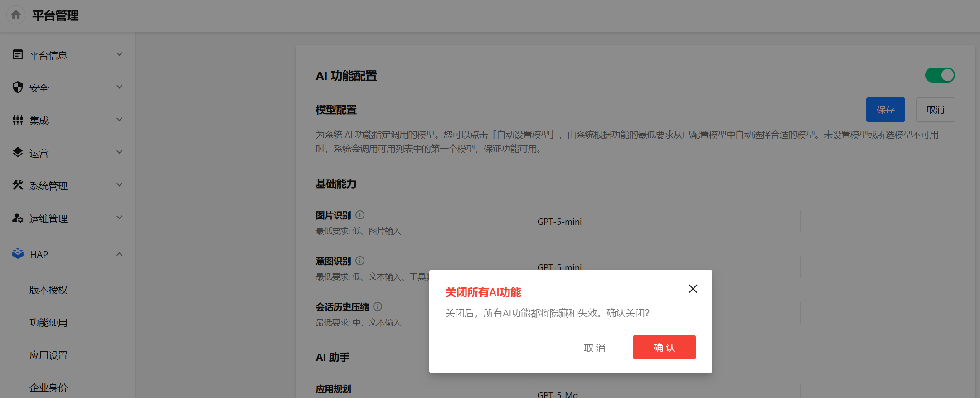Viewport: 980px width, 398px height.
Task: Collapse the HAP menu chevron
Action: click(120, 254)
